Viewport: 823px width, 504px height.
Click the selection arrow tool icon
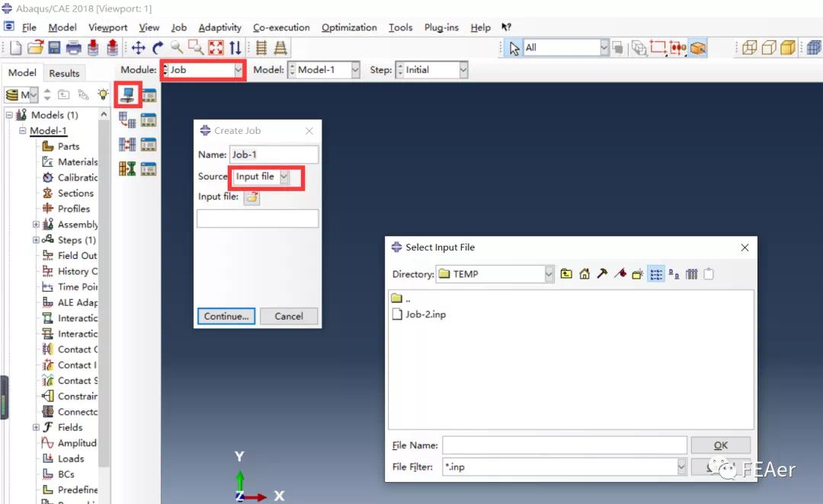pos(514,48)
